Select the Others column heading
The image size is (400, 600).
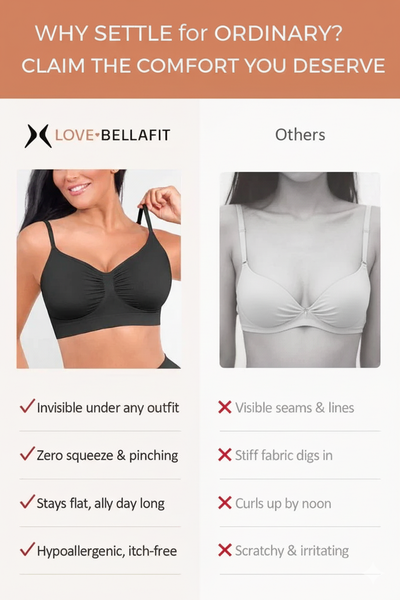pyautogui.click(x=300, y=135)
